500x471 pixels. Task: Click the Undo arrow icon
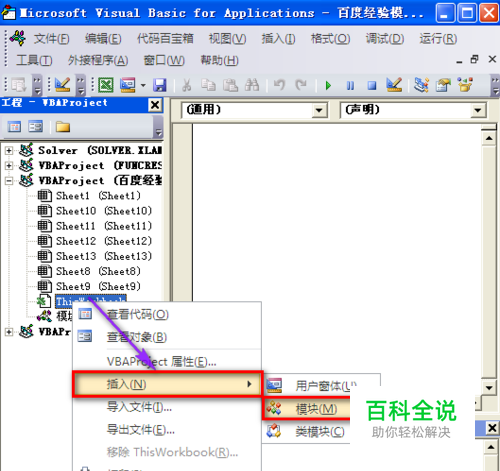(279, 85)
